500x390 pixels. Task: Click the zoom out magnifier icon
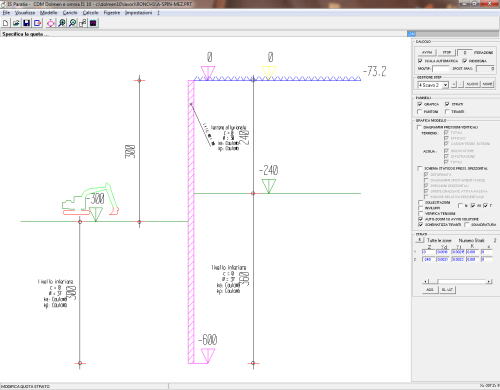(72, 23)
